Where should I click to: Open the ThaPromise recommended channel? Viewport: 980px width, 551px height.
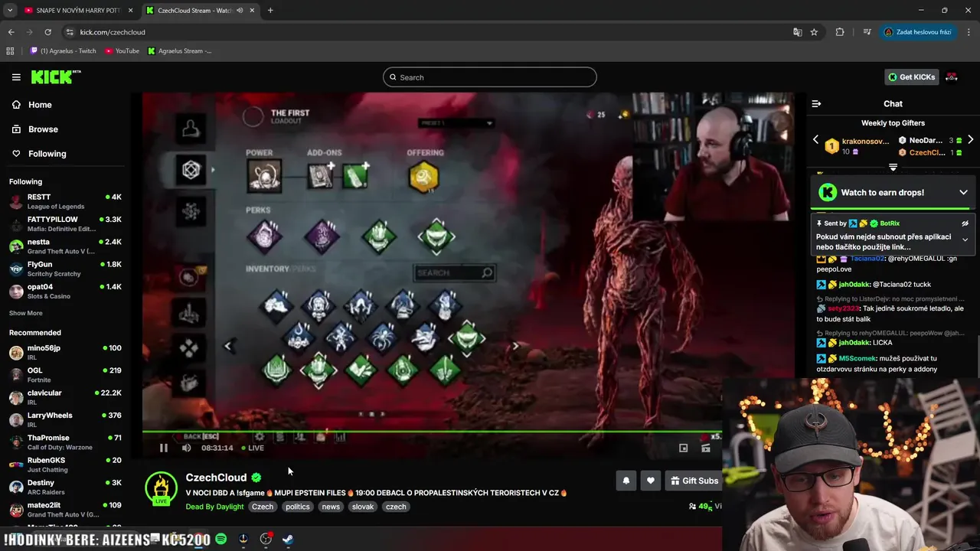pos(66,442)
